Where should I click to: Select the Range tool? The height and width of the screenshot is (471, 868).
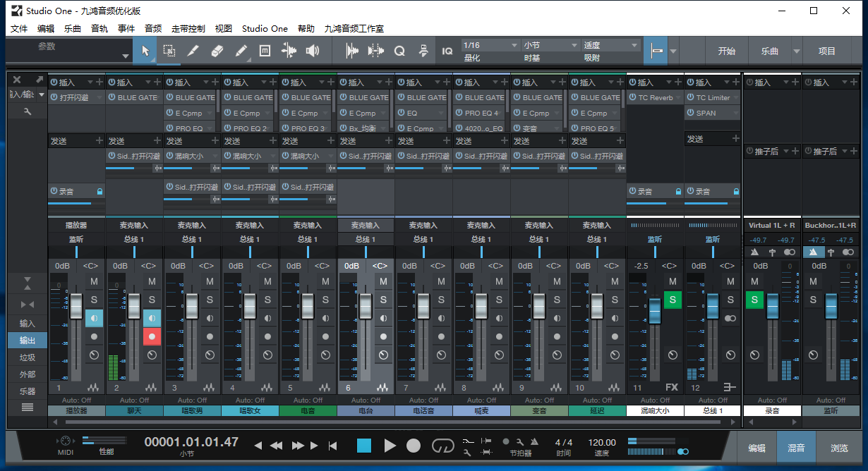pos(169,51)
